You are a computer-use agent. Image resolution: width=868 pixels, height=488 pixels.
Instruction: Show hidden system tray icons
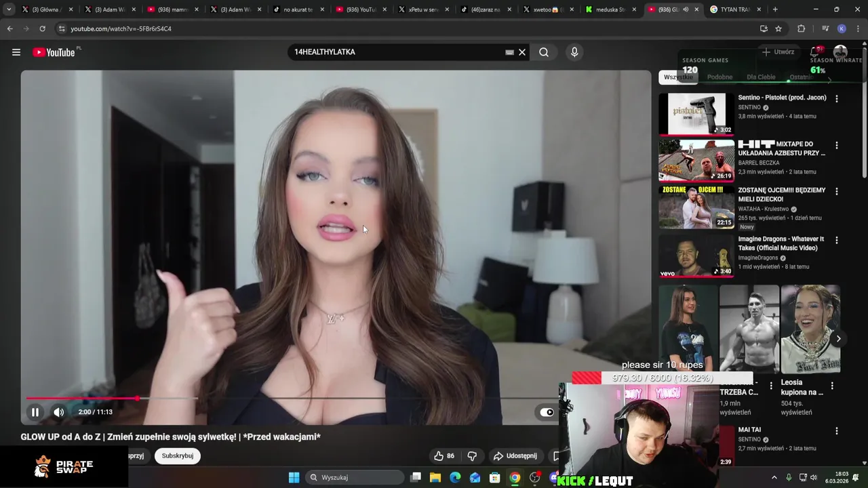click(x=774, y=478)
